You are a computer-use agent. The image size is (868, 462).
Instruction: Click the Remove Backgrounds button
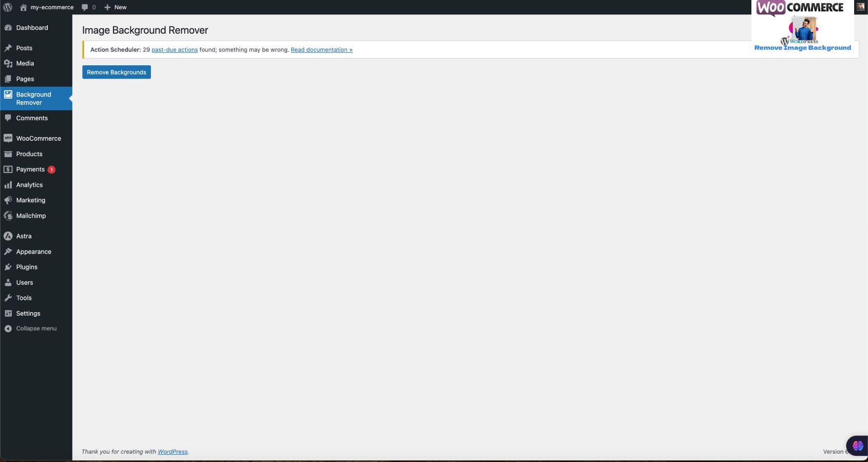coord(117,72)
